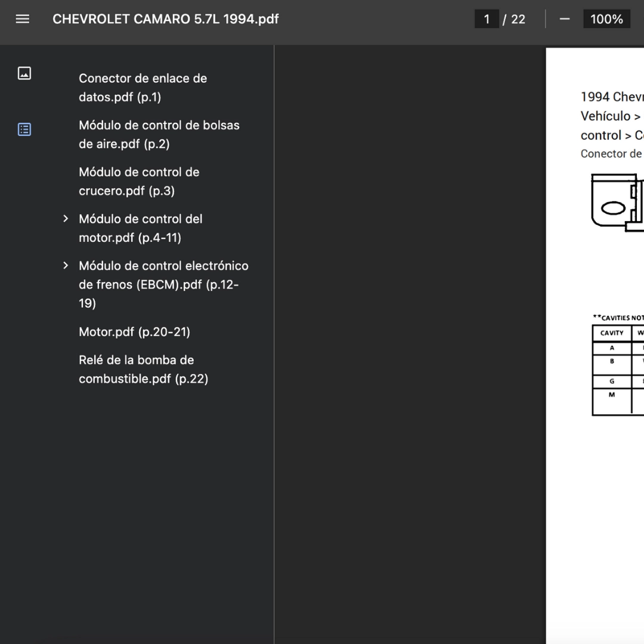Open Conector de enlace de datos.pdf bookmark
Image resolution: width=644 pixels, height=644 pixels.
tap(143, 88)
